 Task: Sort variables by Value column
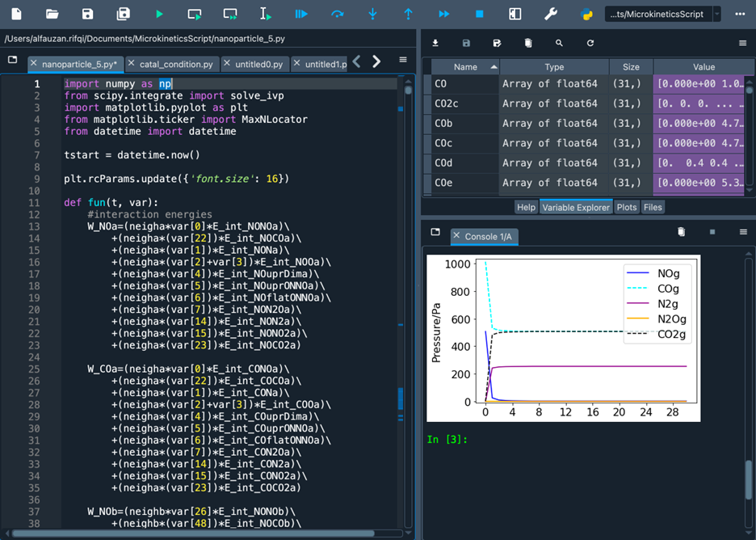703,67
